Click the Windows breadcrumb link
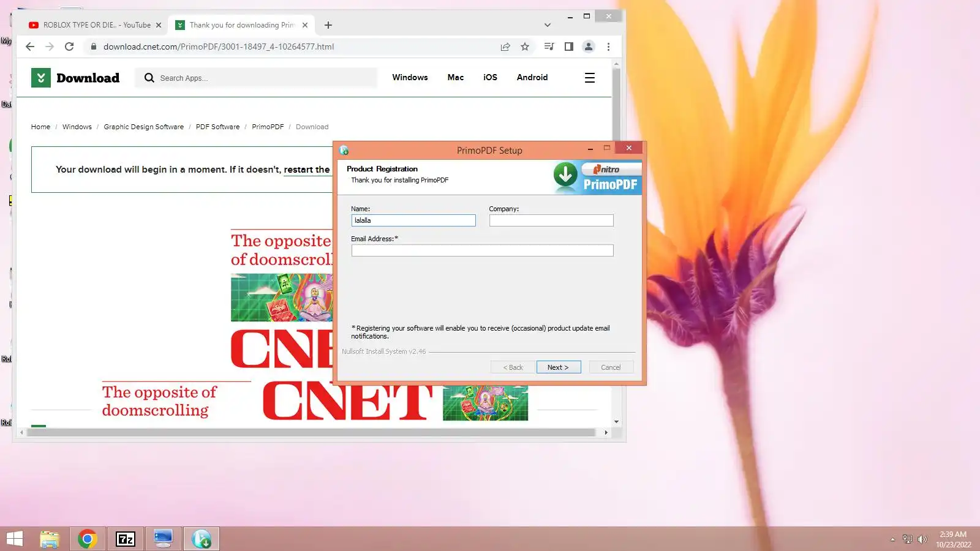This screenshot has height=551, width=980. coord(77,127)
